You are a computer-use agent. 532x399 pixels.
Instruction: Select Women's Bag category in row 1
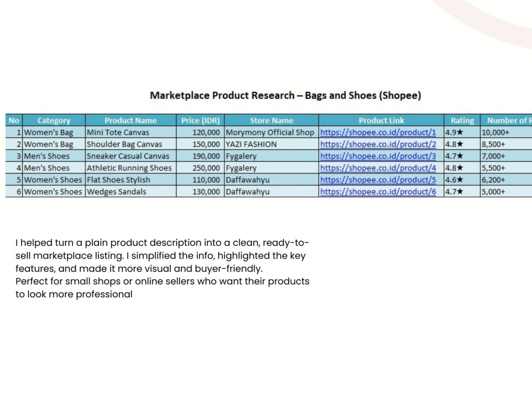pos(54,132)
